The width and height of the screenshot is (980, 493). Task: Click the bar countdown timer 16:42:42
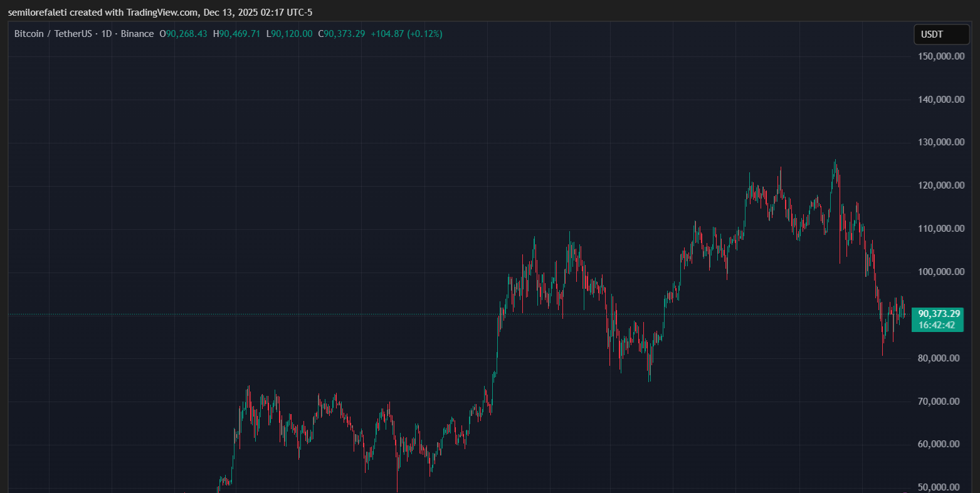[x=937, y=325]
